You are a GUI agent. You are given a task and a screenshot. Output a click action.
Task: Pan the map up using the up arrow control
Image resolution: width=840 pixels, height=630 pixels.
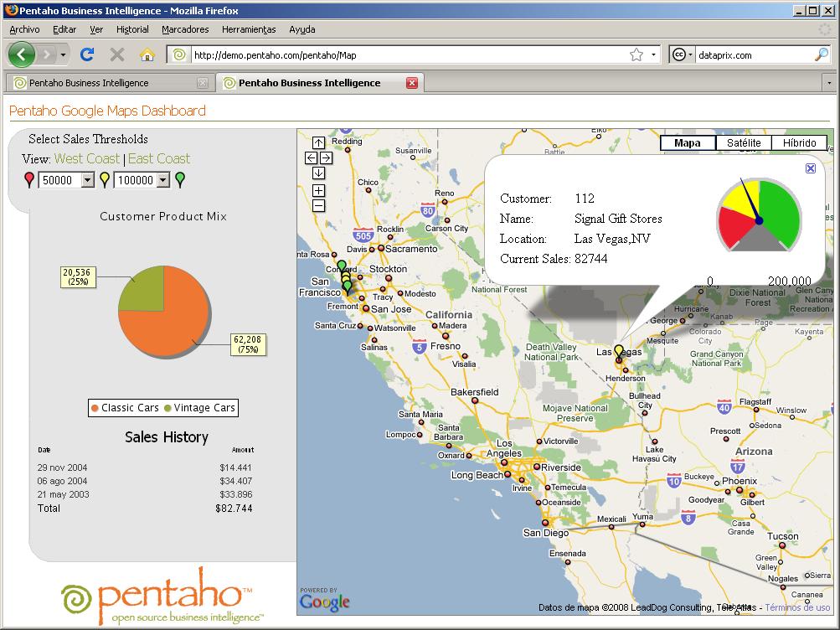click(318, 141)
